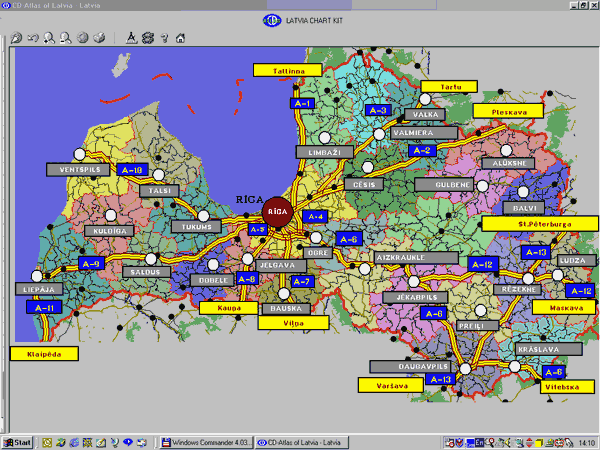Select the yellow St.Pēterburga destination label
The image size is (600, 450).
pos(540,224)
